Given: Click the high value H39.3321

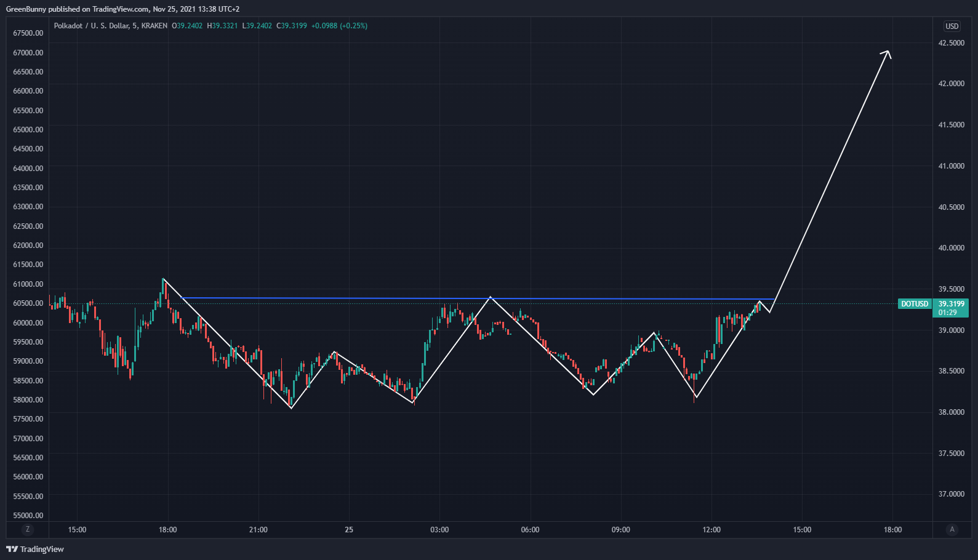Looking at the screenshot, I should [x=222, y=26].
